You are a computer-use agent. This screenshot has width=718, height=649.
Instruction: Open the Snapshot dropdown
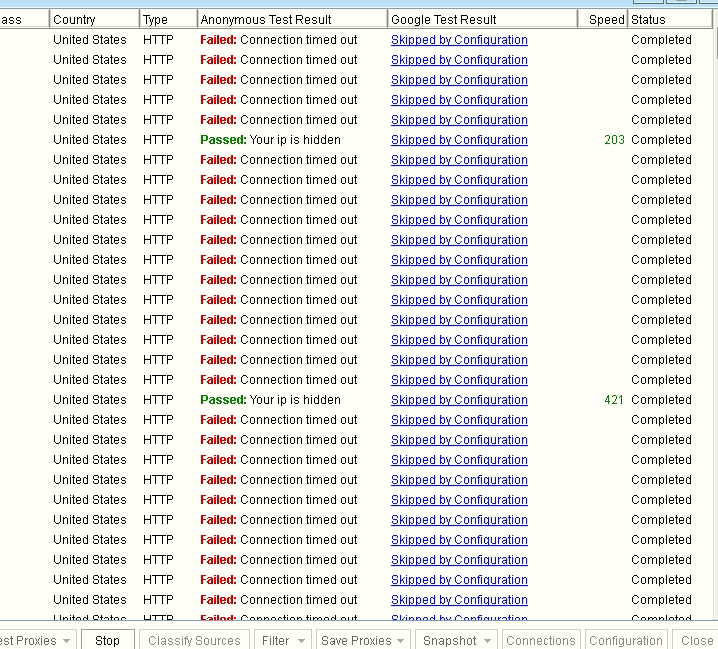457,640
